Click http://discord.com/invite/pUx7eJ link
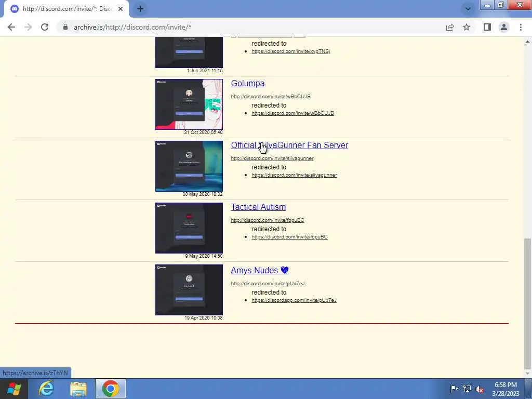532x399 pixels. pyautogui.click(x=268, y=284)
